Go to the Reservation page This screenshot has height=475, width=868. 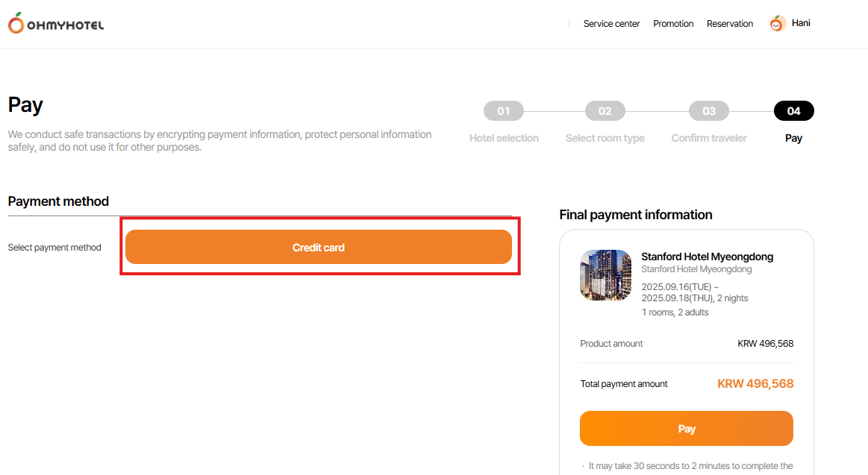pos(729,24)
